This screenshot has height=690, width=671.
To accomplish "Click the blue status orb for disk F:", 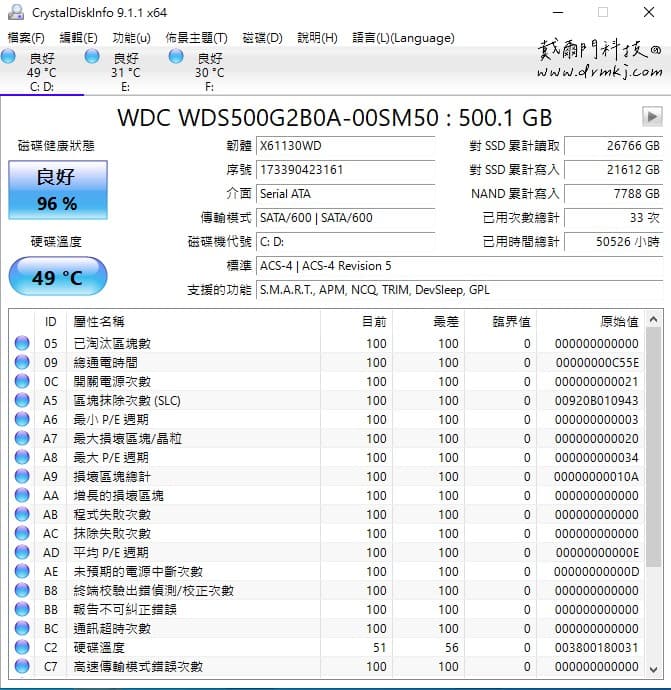I will [176, 56].
